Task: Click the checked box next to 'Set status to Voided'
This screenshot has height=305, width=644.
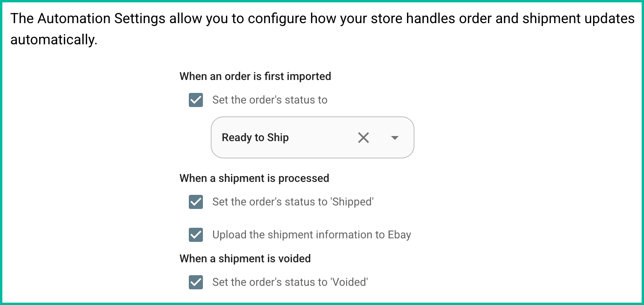Action: click(x=195, y=282)
